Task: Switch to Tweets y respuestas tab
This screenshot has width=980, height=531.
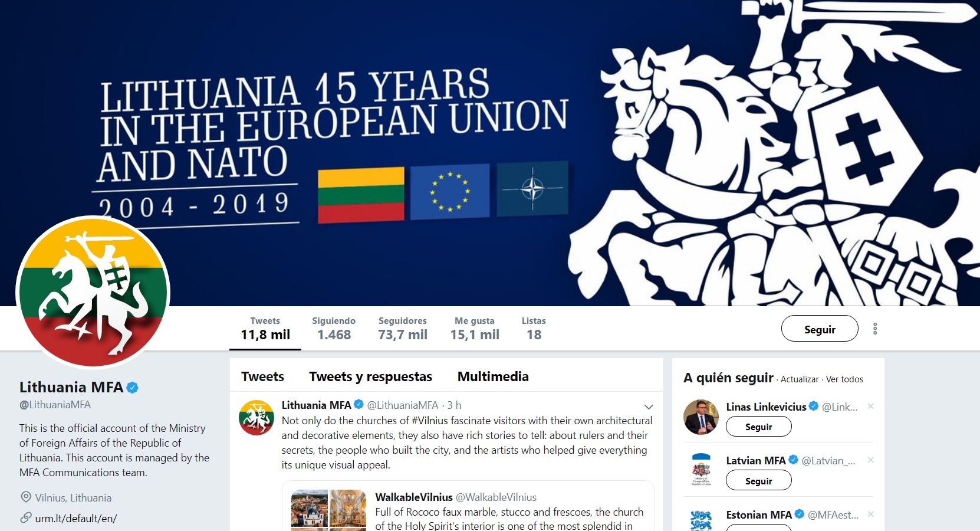Action: point(370,376)
